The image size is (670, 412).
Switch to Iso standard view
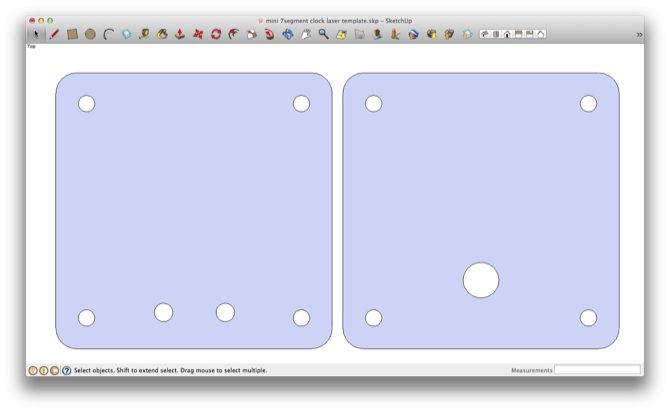[x=485, y=34]
